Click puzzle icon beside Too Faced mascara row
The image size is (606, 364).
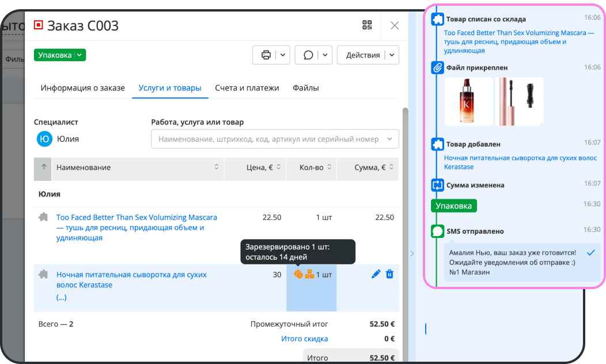[43, 217]
